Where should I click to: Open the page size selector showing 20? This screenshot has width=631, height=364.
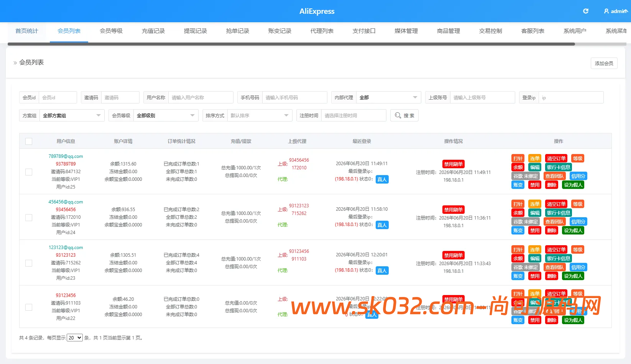point(75,338)
